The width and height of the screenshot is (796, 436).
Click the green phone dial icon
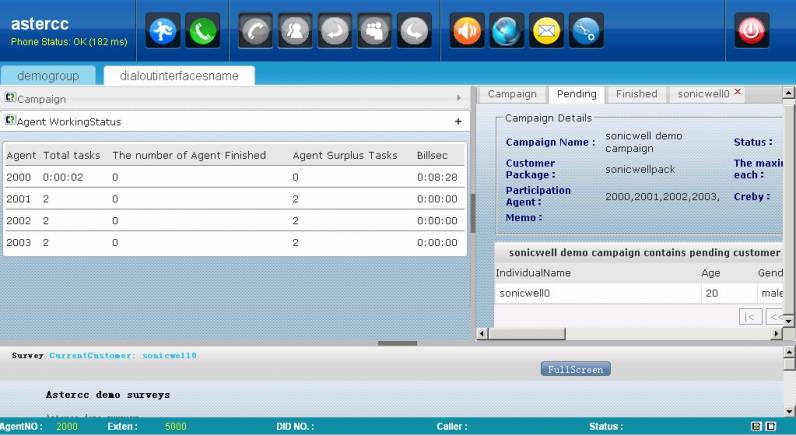(x=203, y=31)
